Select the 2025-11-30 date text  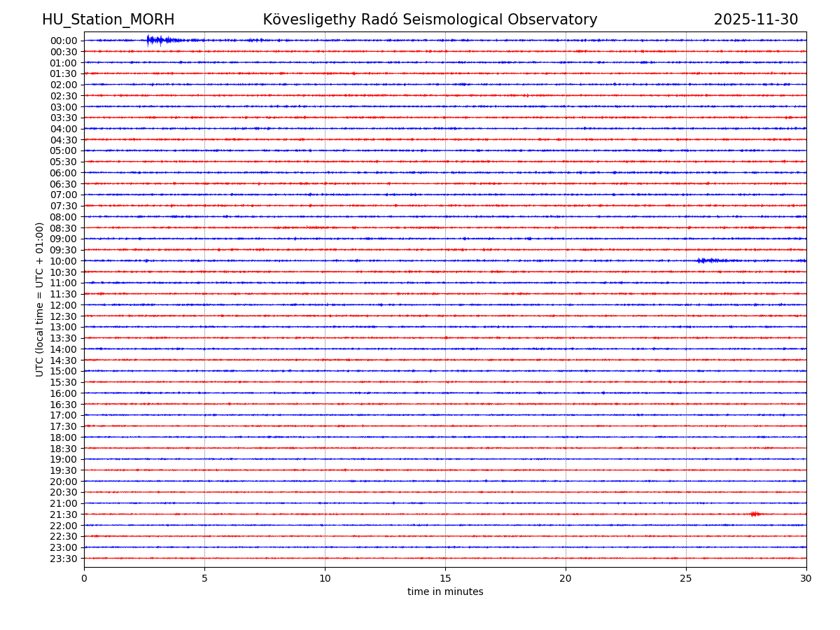point(755,20)
